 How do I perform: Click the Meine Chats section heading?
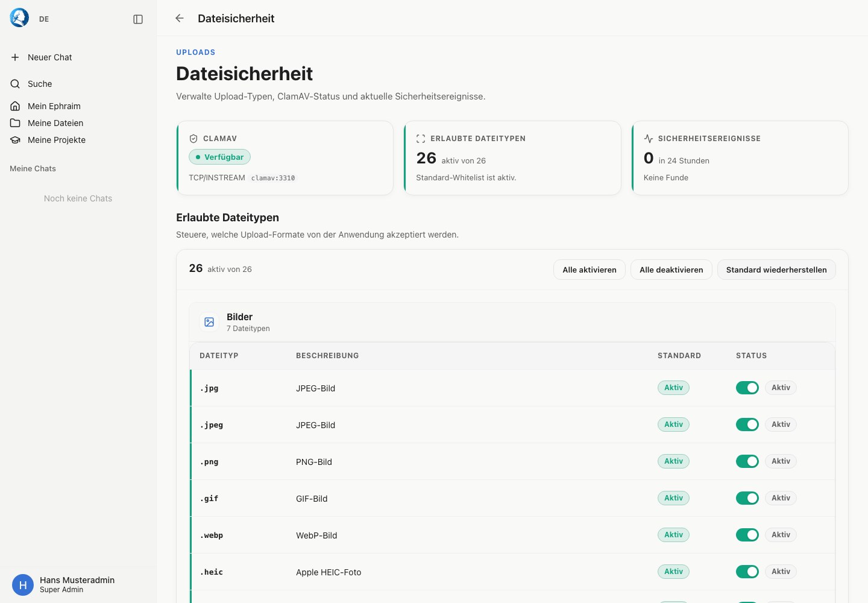point(33,169)
